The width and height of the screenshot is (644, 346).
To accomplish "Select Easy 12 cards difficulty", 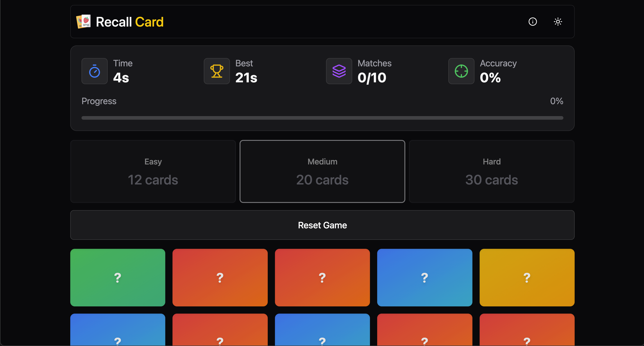I will (x=153, y=171).
